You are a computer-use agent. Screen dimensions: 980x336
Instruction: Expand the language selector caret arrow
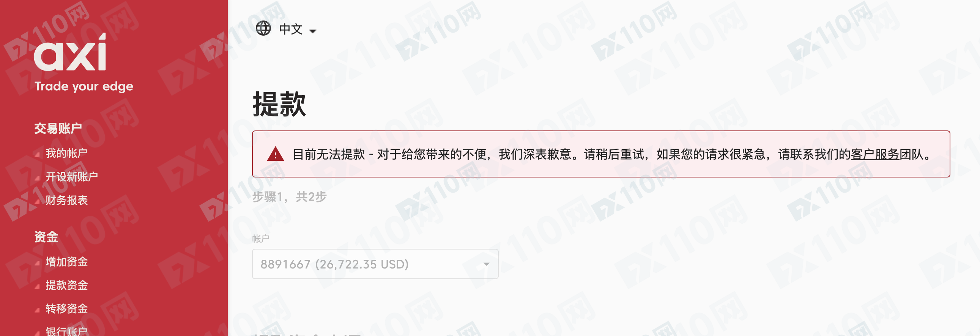click(x=313, y=31)
